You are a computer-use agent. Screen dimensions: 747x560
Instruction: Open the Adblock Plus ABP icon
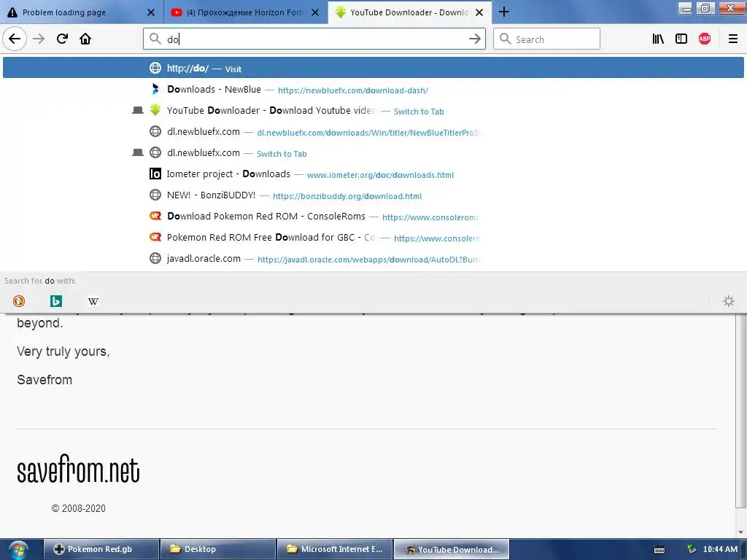point(705,39)
